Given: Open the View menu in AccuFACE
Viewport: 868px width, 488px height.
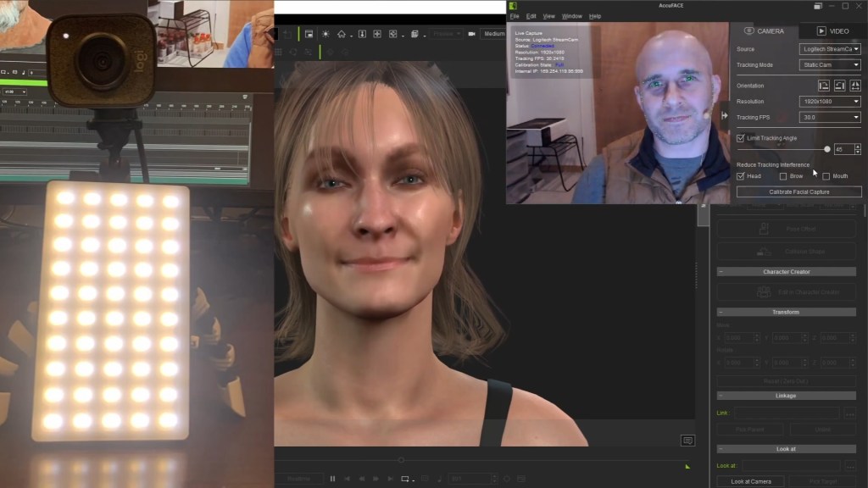Looking at the screenshot, I should pos(548,16).
